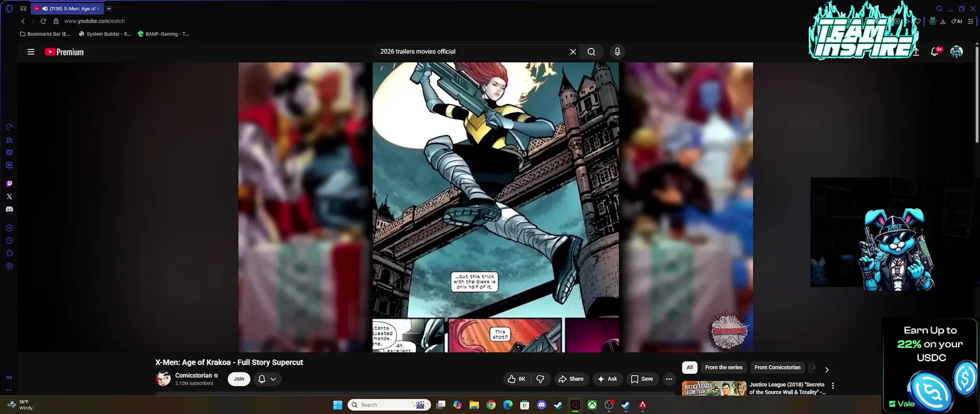Open sidebar settings gear icon
Screen dimensions: 980x414
pos(9,266)
